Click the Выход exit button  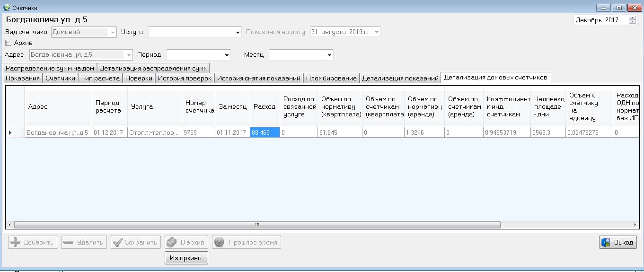(618, 242)
